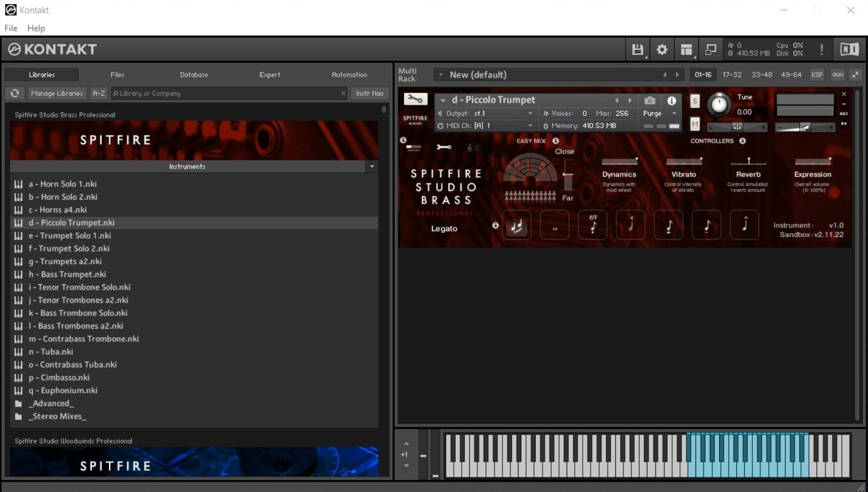
Task: Click the Manage Libraries button
Action: (x=57, y=93)
